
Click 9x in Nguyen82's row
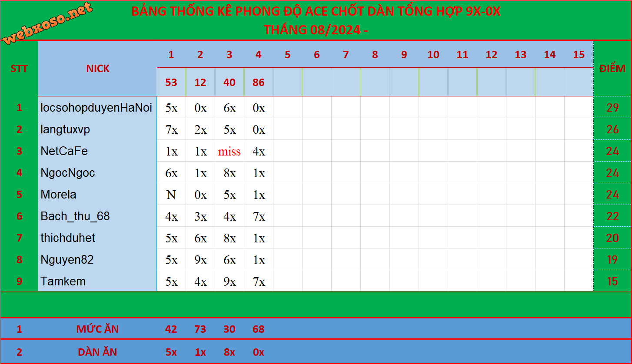click(x=200, y=260)
